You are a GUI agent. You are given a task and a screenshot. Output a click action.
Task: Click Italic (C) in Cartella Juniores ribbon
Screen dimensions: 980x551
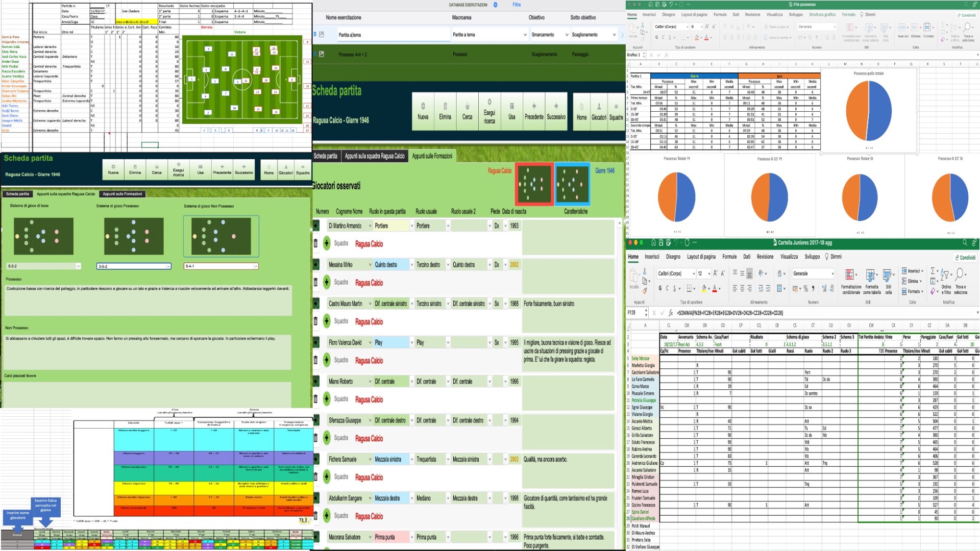click(x=667, y=288)
